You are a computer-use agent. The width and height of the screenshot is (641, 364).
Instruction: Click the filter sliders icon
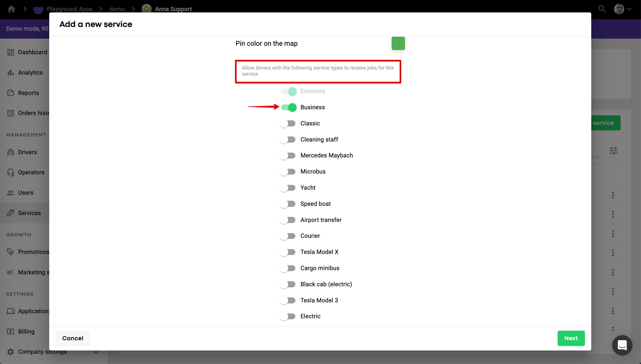[x=613, y=151]
